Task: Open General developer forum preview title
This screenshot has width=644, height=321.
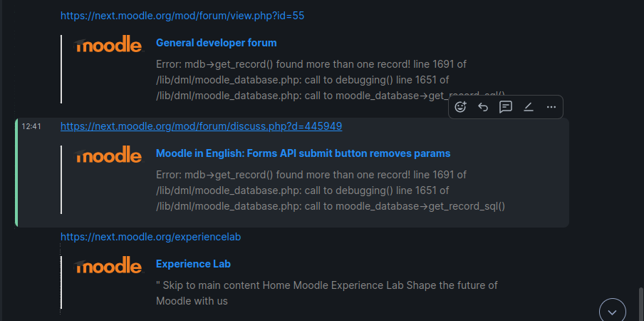Action: tap(217, 43)
